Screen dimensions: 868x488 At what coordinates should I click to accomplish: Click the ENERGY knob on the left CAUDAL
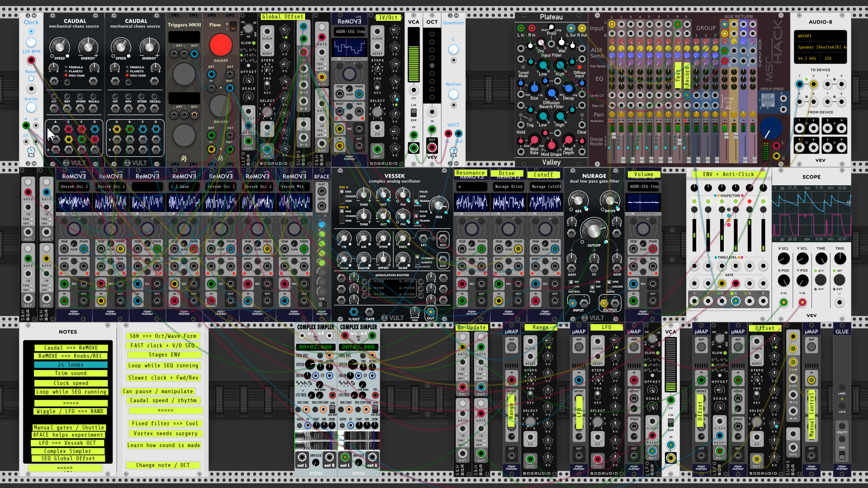pos(88,47)
